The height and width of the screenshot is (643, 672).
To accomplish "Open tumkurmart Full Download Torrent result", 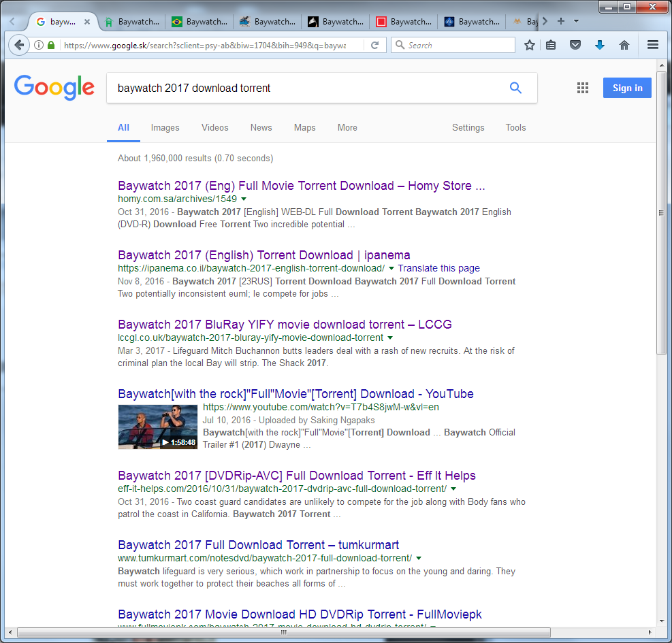I will pyautogui.click(x=259, y=545).
